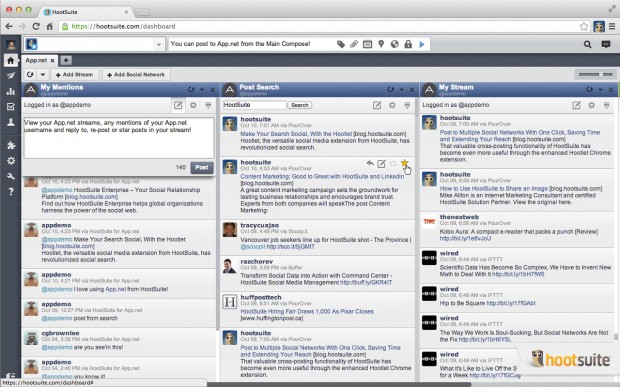Open the Assignments checkbox sidebar icon
620x387 pixels.
pos(11,107)
